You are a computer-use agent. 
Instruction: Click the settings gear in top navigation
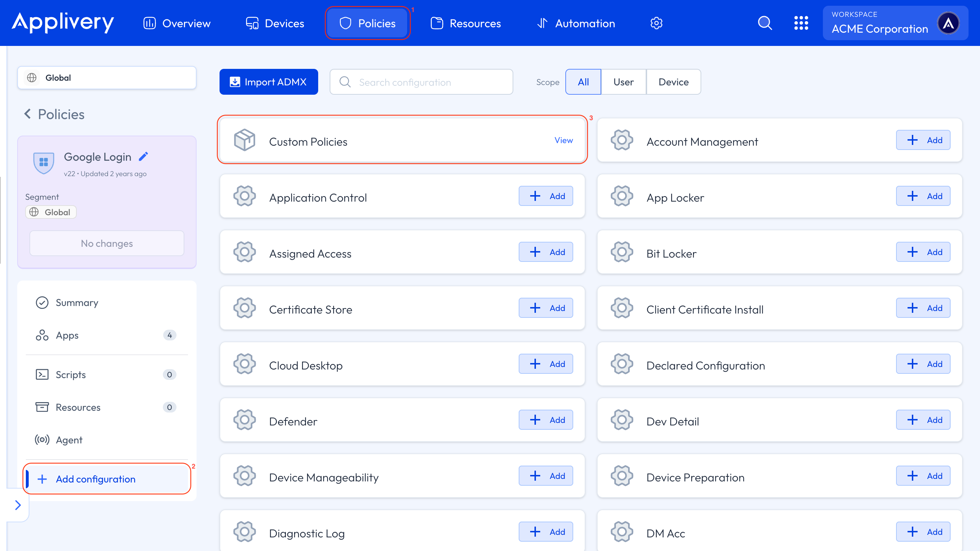(x=656, y=23)
